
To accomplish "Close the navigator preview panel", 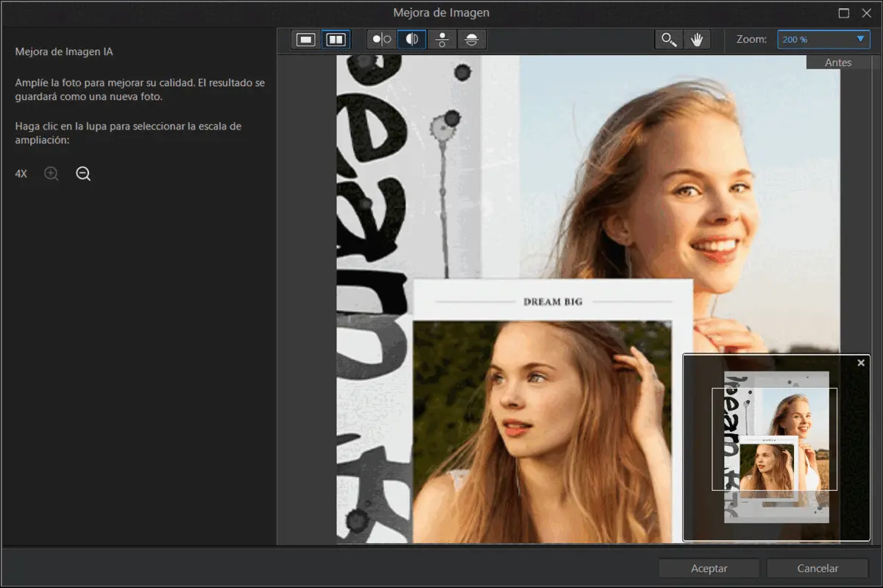I will tap(860, 363).
